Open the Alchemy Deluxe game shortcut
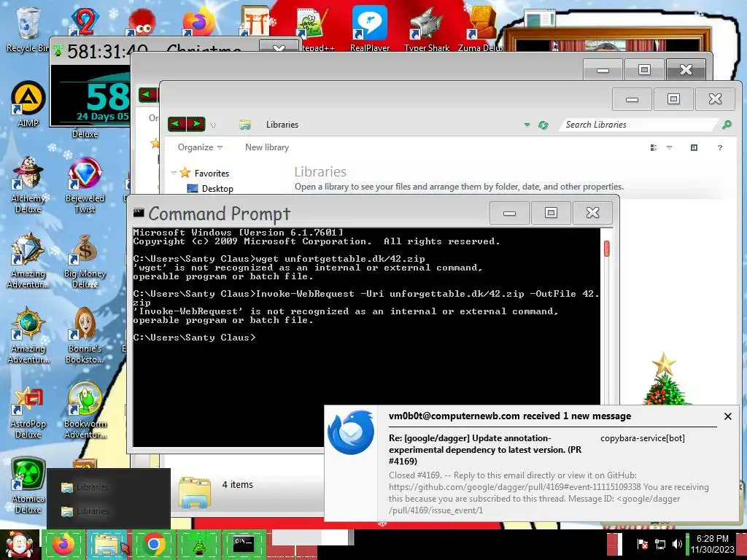This screenshot has height=560, width=747. (x=28, y=184)
